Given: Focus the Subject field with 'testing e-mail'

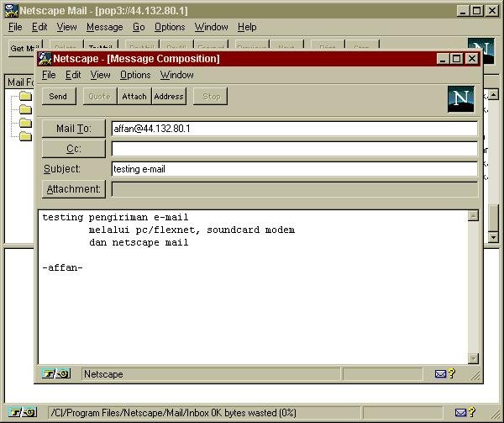Looking at the screenshot, I should [x=294, y=169].
